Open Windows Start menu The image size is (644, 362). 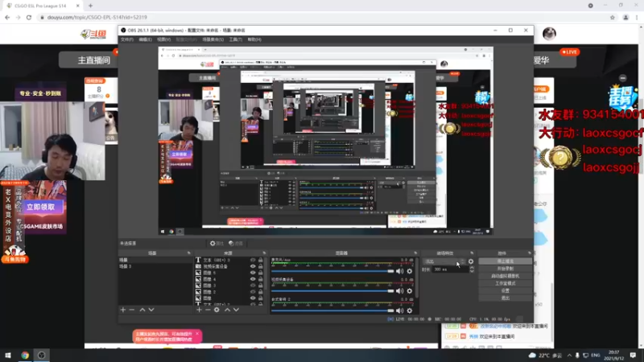(8, 355)
